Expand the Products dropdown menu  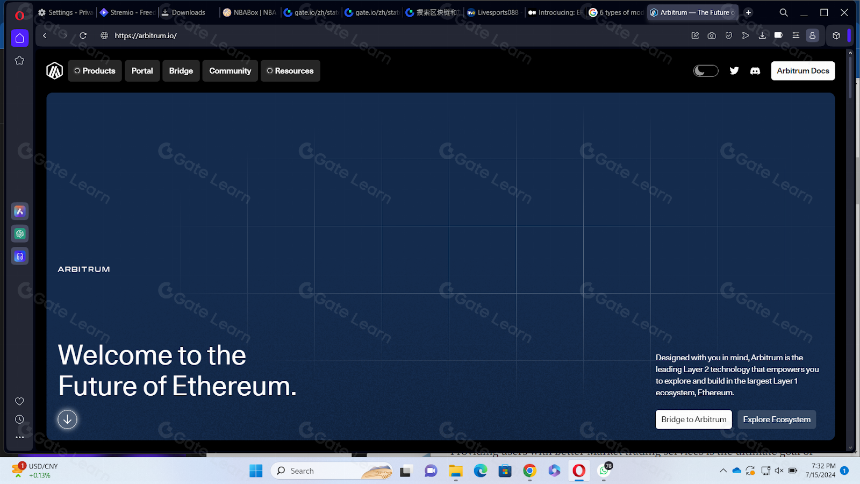(x=95, y=71)
